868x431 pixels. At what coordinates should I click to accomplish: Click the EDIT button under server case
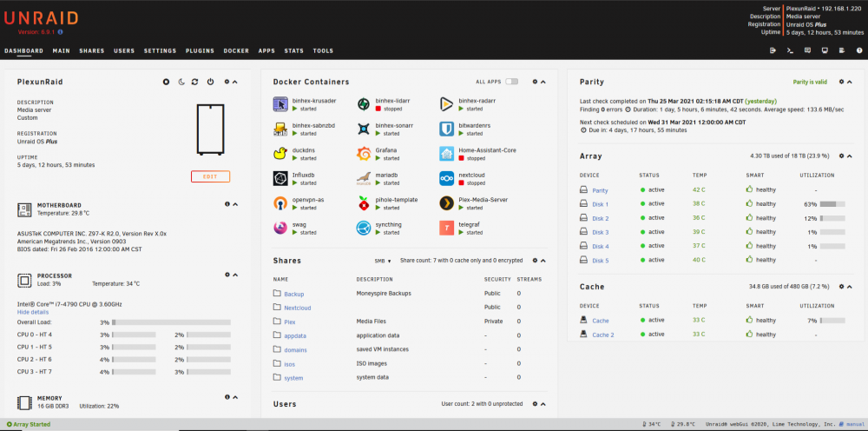point(210,176)
